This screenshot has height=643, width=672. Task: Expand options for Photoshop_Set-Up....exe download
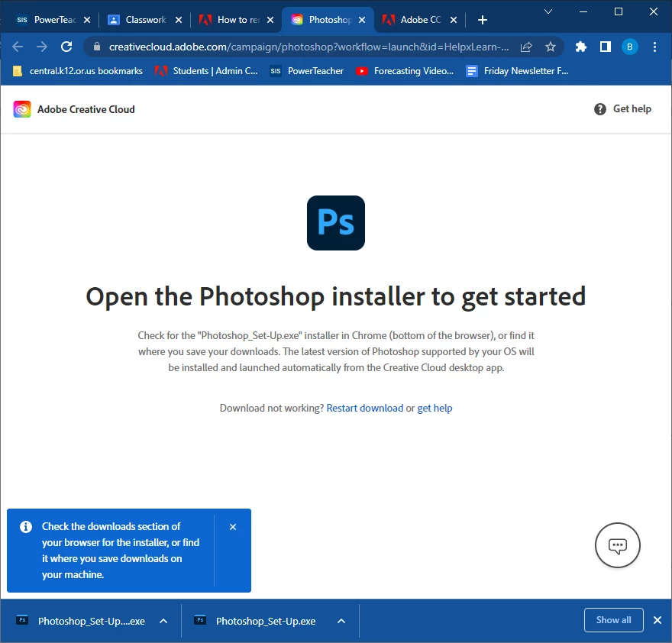(x=163, y=621)
